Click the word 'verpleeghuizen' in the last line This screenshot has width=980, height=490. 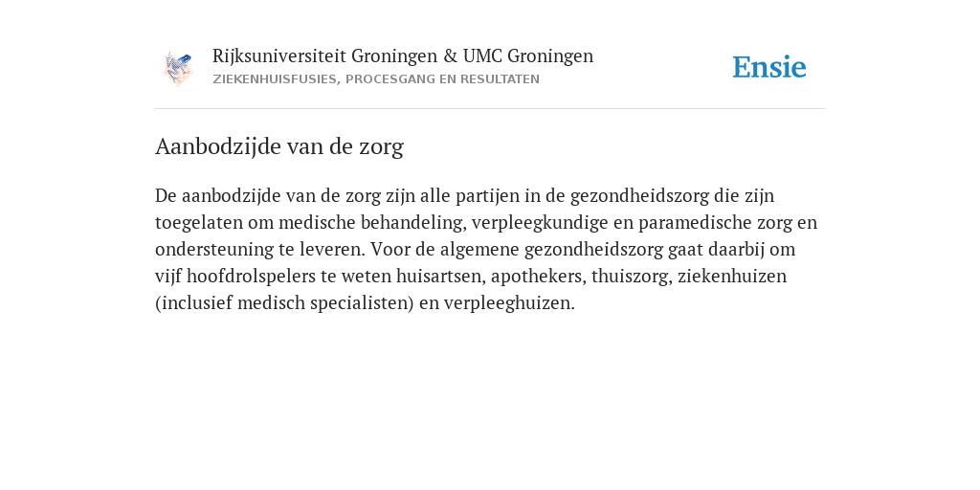[x=509, y=303]
